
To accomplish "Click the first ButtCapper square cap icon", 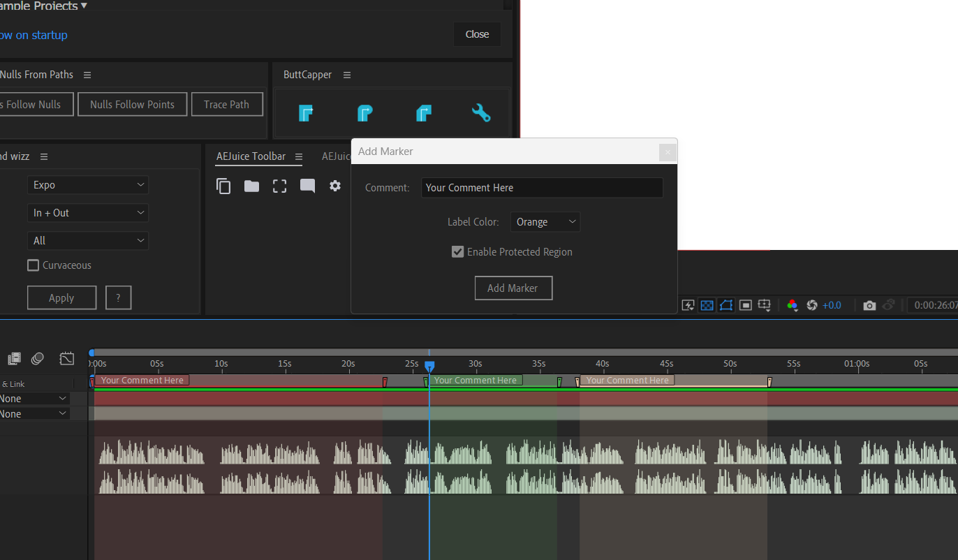I will tap(306, 112).
